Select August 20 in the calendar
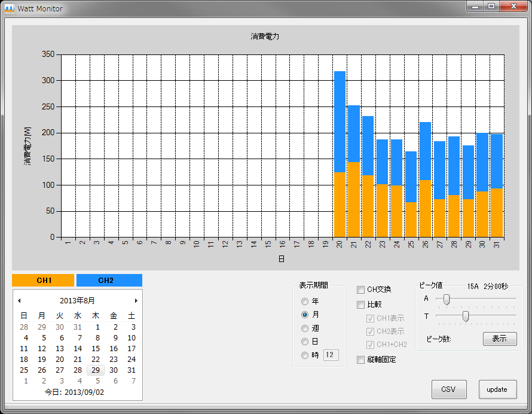This screenshot has height=414, width=532. tap(60, 360)
